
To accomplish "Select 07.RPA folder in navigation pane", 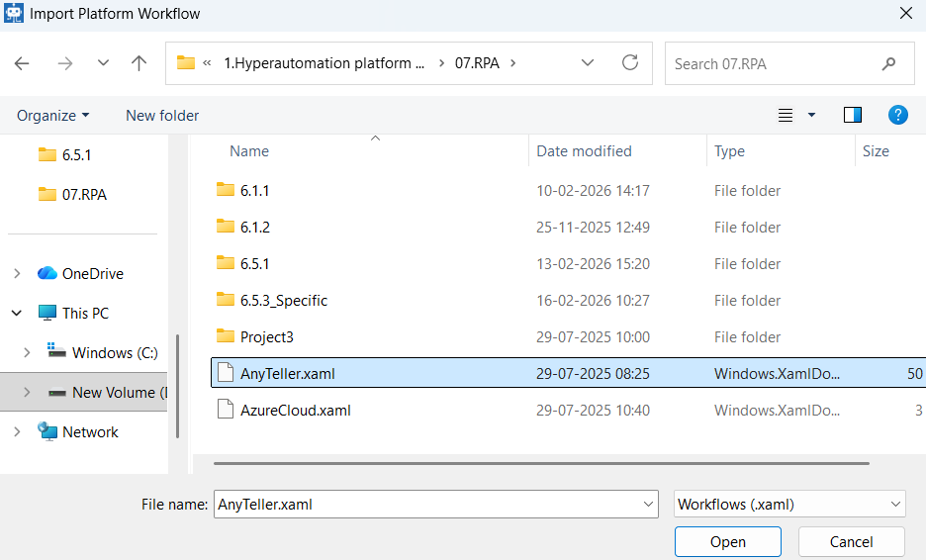I will click(72, 194).
